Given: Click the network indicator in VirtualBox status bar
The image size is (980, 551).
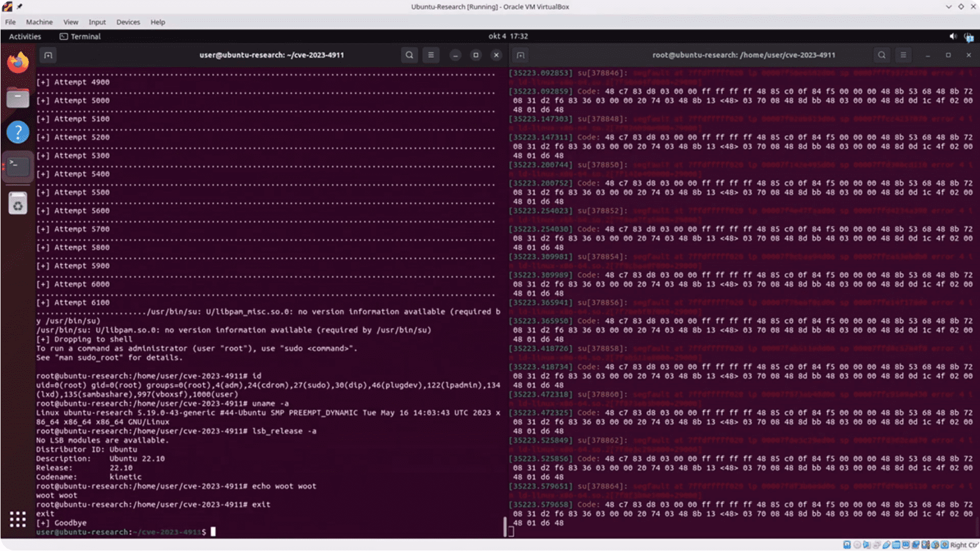Looking at the screenshot, I should (877, 545).
